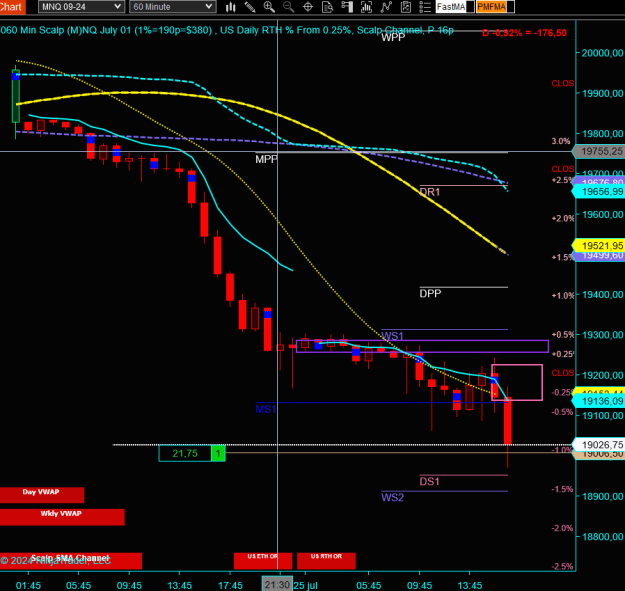This screenshot has height=591, width=625.
Task: Click the -2.5% percent scale label
Action: (x=562, y=566)
